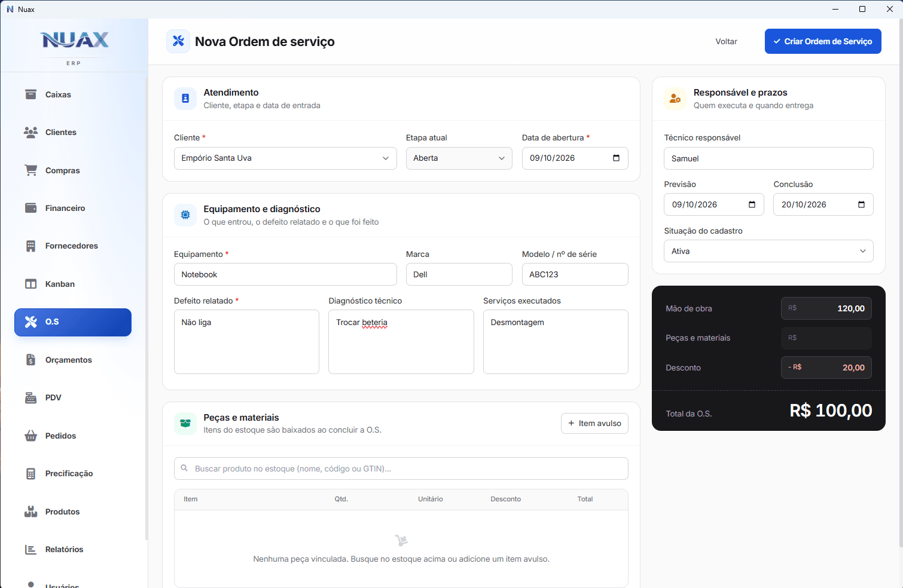
Task: Edit the Mão de obra value field
Action: [826, 308]
